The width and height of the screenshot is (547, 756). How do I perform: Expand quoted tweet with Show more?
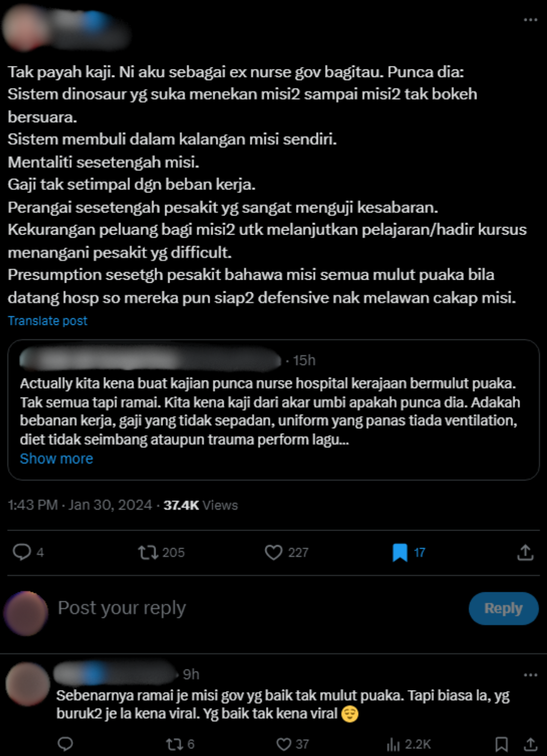56,459
